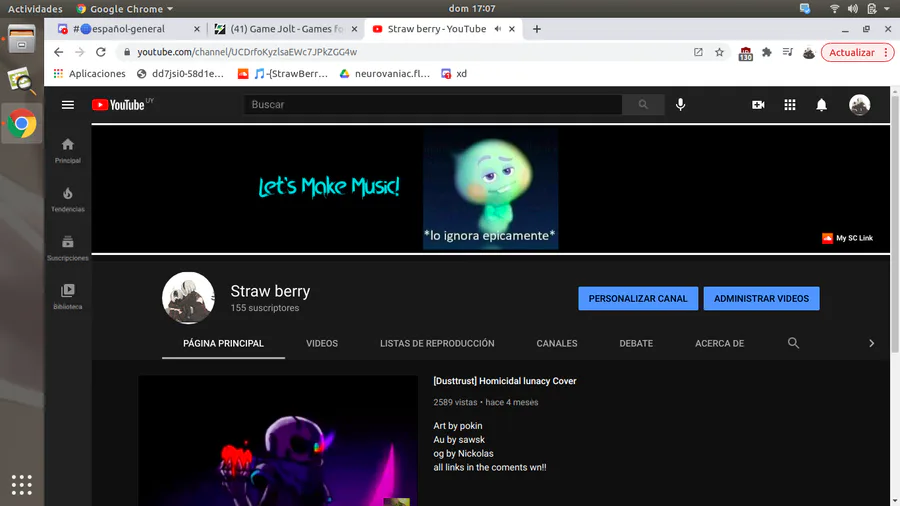The image size is (900, 506).
Task: Open a new Chrome tab
Action: (537, 29)
